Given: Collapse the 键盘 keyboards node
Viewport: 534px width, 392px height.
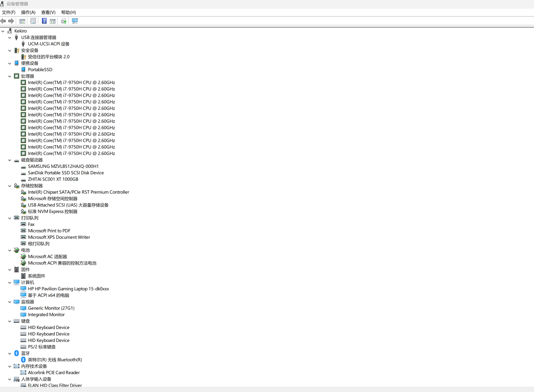Looking at the screenshot, I should click(10, 321).
